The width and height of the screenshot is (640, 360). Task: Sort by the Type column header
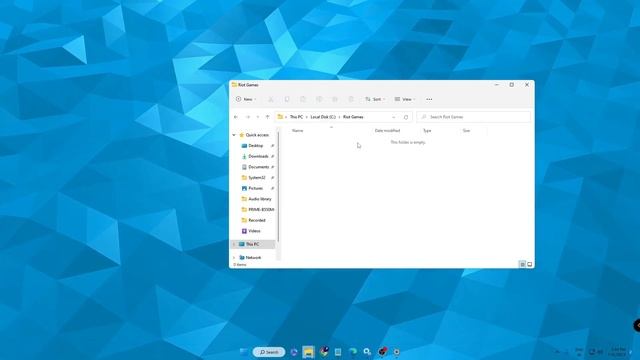tap(427, 131)
